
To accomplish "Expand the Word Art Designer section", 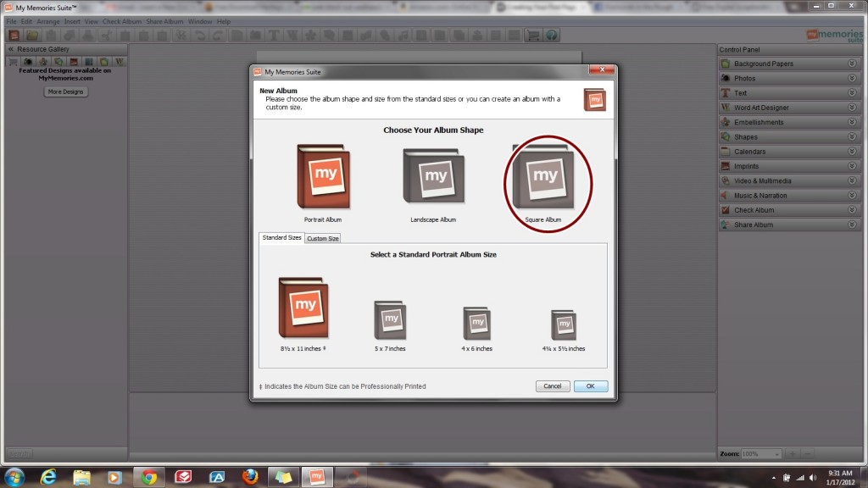I will pos(852,108).
